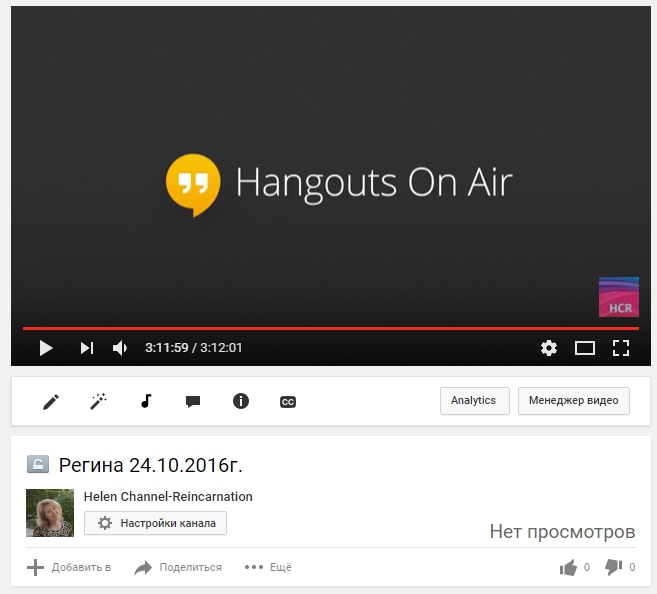This screenshot has width=657, height=594.
Task: Toggle theater mode view
Action: tap(585, 348)
